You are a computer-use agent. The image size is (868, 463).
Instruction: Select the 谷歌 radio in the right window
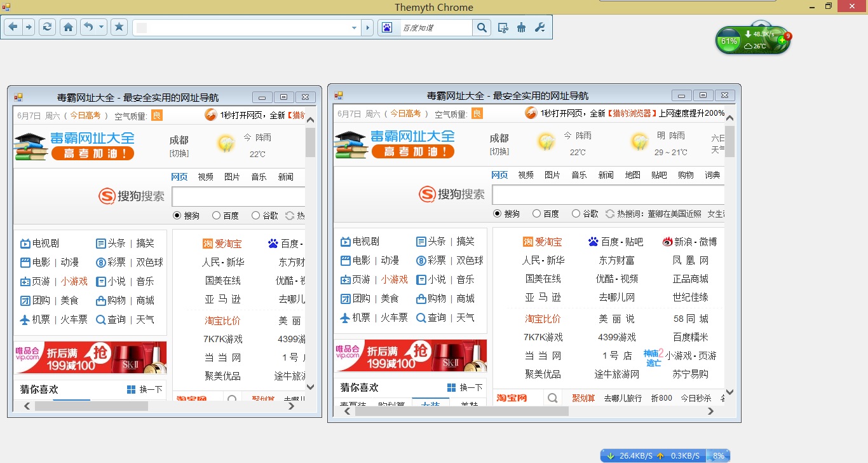[576, 214]
